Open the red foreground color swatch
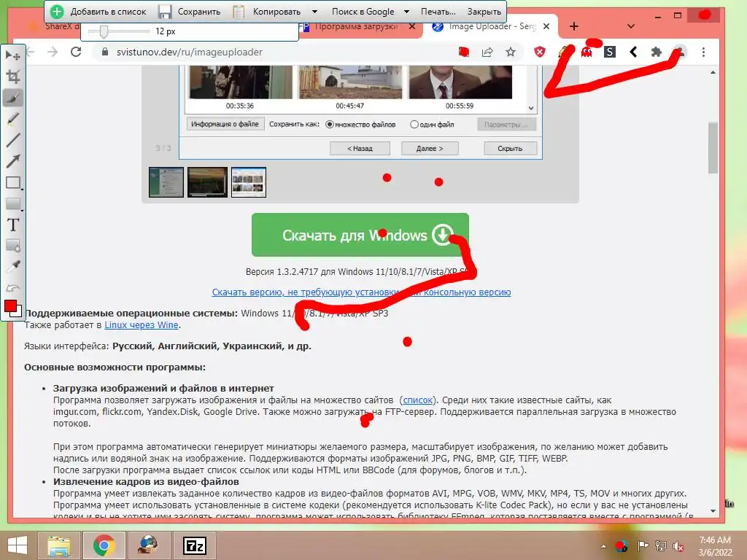Viewport: 747px width, 560px height. pos(10,306)
